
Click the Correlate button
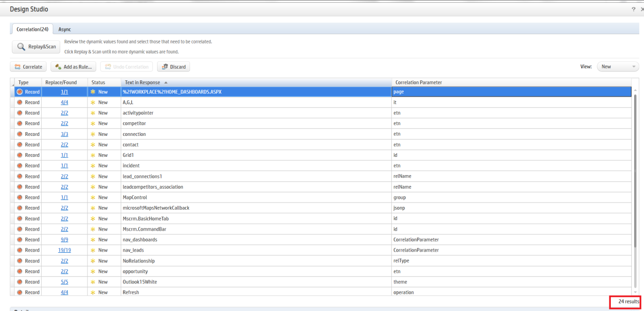click(x=29, y=67)
